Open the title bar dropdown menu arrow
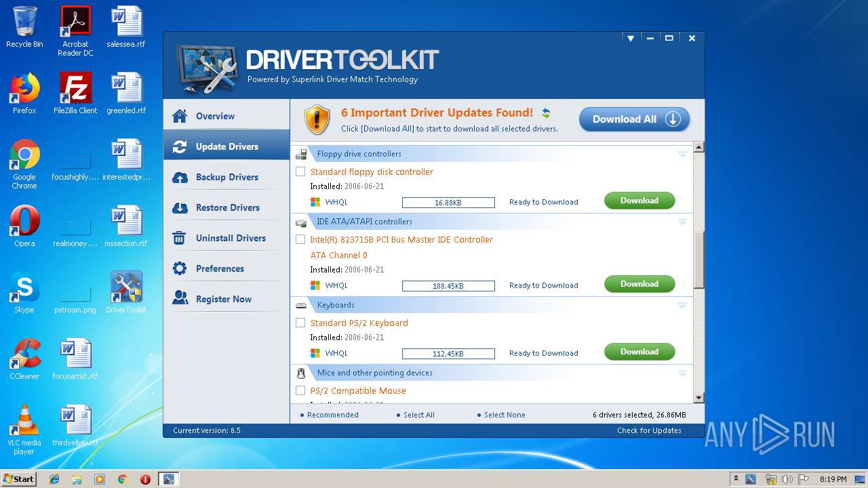This screenshot has height=488, width=868. 630,39
